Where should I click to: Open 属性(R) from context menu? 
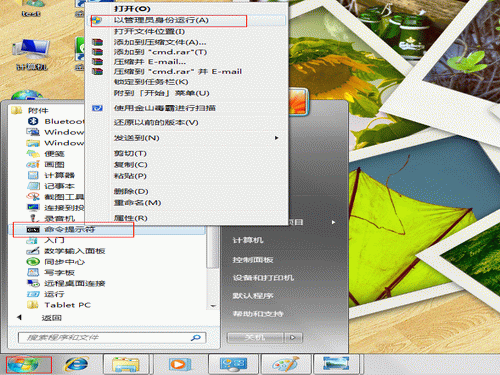pyautogui.click(x=131, y=218)
